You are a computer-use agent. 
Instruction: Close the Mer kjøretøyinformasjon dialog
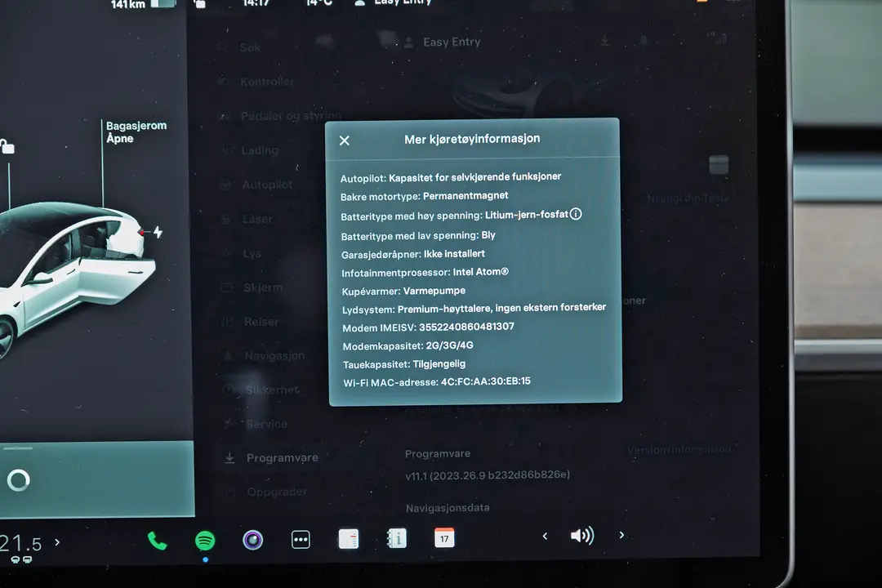pos(345,140)
